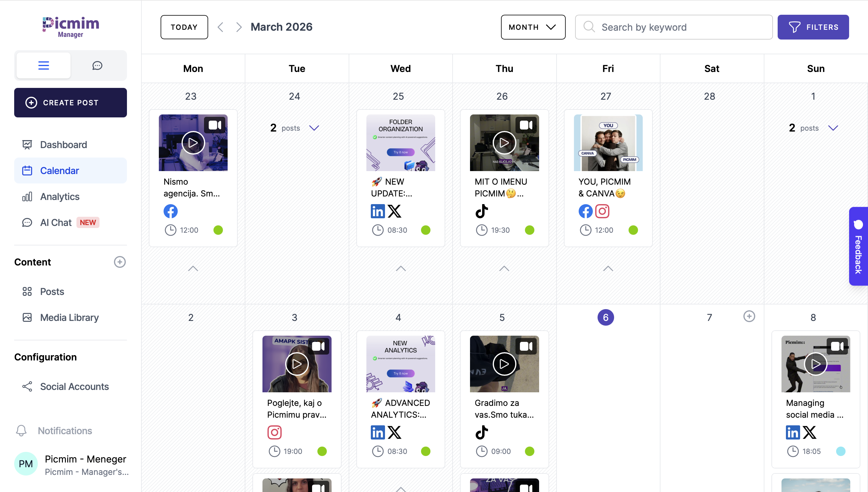Click Instagram icon on YOU, PICMIM & CANVA post
Screen dimensions: 868x492
click(602, 211)
